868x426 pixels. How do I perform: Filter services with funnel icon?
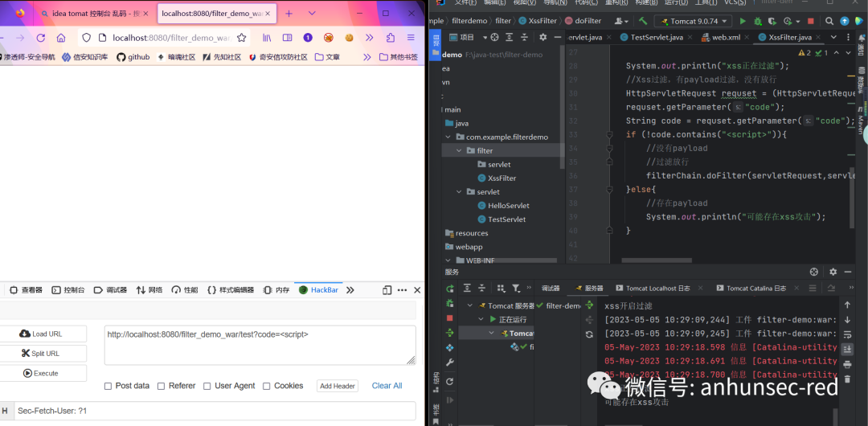[x=516, y=288]
